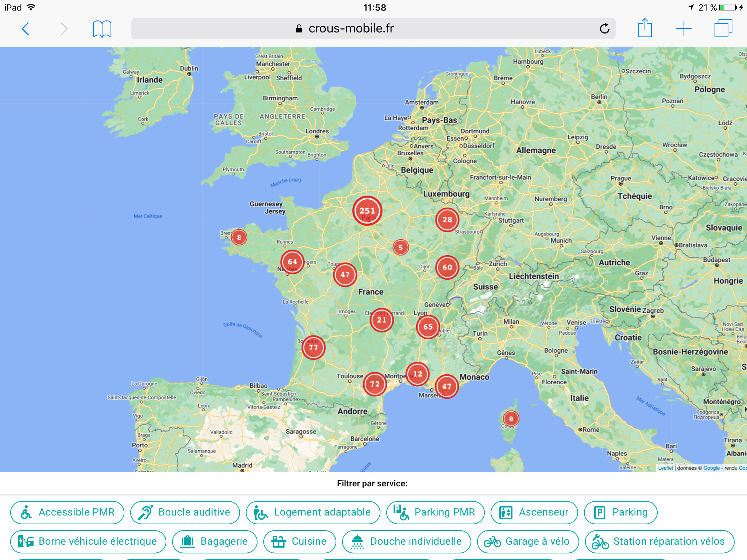
Task: Toggle the Parking PMR filter
Action: [x=436, y=512]
